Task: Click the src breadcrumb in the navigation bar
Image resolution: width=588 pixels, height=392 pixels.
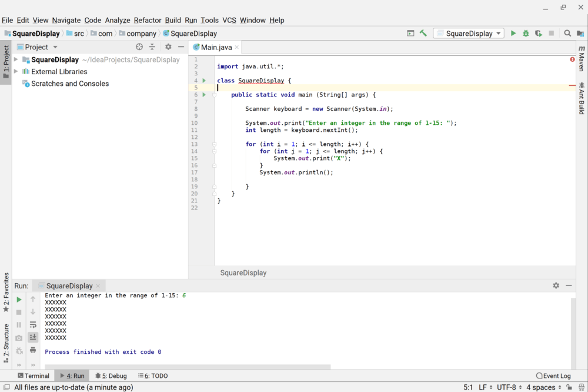Action: coord(75,34)
